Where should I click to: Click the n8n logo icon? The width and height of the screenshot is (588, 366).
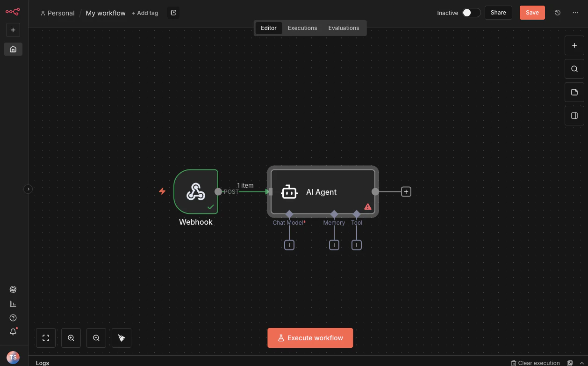tap(13, 12)
